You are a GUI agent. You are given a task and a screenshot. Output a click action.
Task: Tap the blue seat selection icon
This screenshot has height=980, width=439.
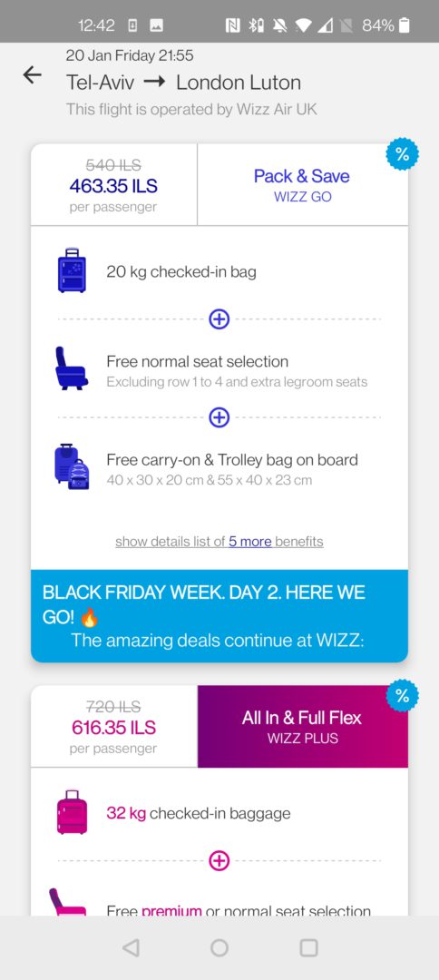[71, 368]
